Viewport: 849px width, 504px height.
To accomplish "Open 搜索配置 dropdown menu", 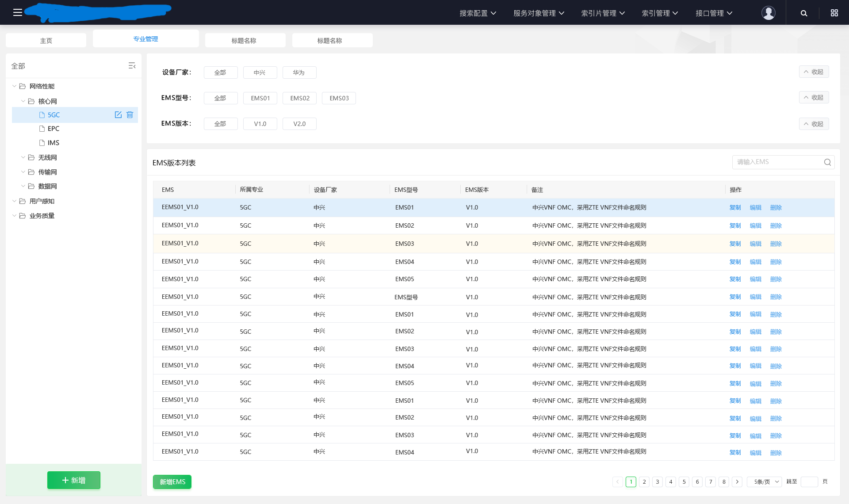I will 478,13.
